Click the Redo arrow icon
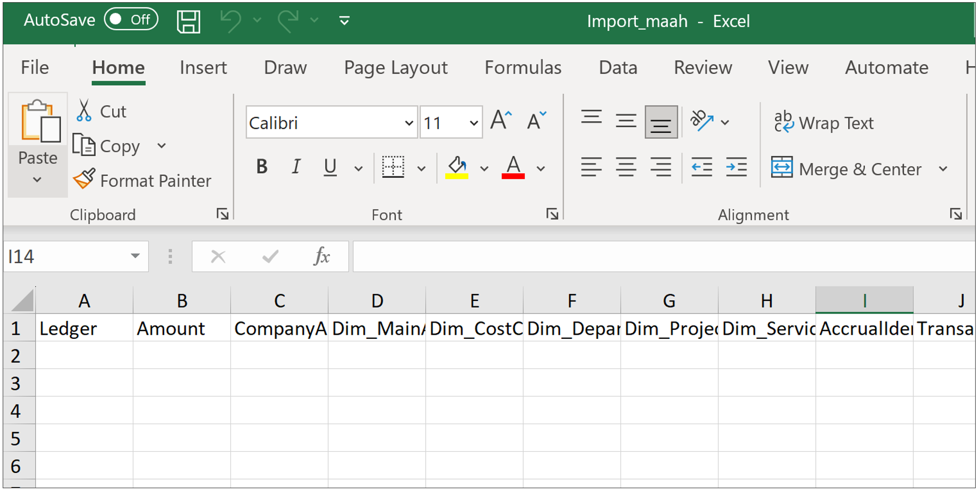Viewport: 980px width, 493px height. pos(288,21)
